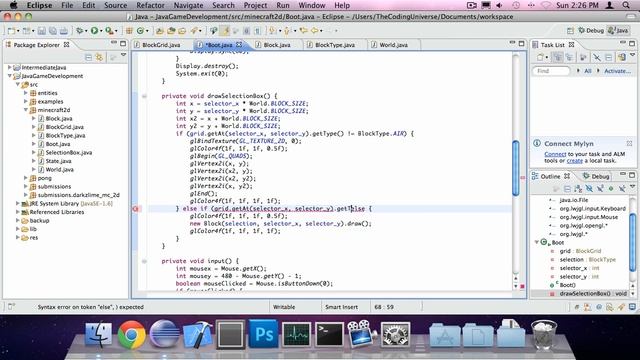Switch to the Debug perspective button
The image size is (640, 360).
(591, 31)
